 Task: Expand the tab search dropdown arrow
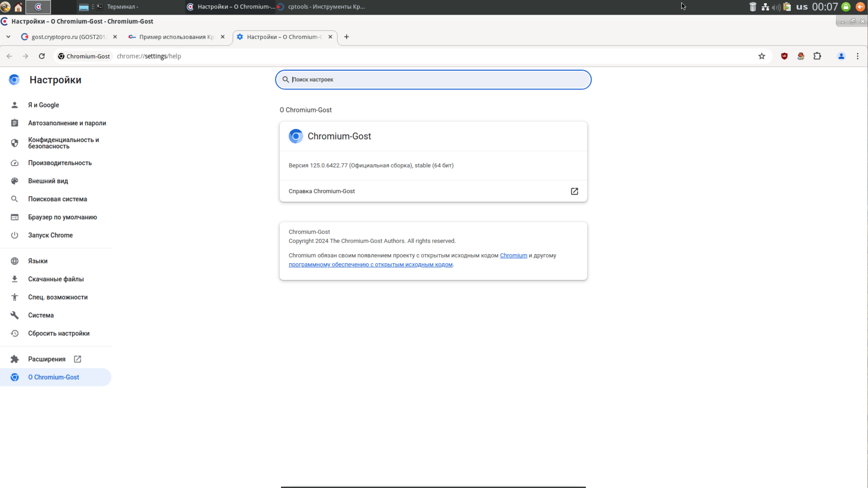(8, 37)
